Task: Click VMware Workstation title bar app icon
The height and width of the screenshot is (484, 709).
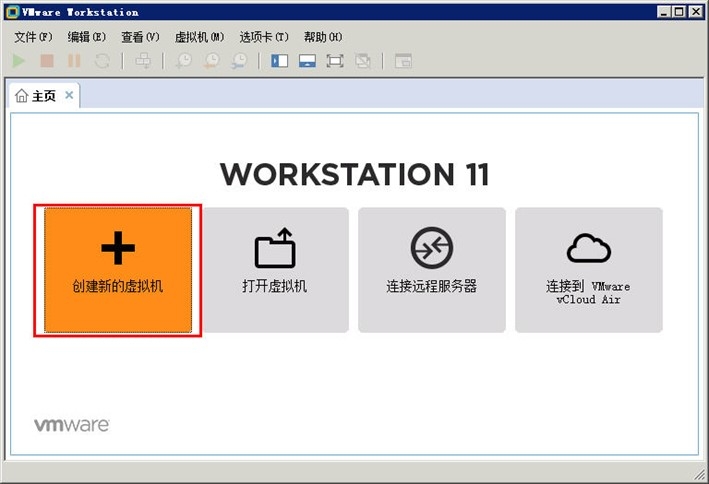Action: [x=13, y=12]
